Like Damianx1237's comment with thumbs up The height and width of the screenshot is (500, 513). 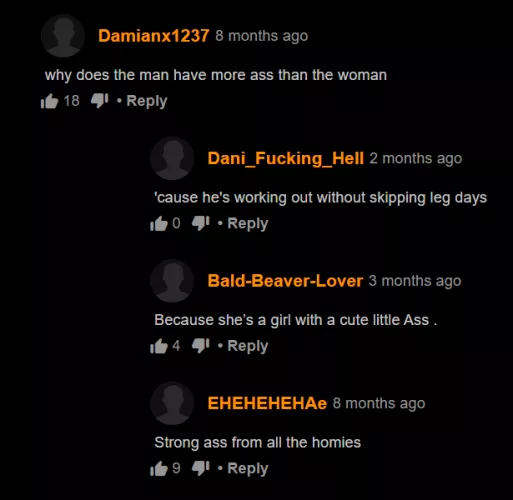(x=49, y=101)
